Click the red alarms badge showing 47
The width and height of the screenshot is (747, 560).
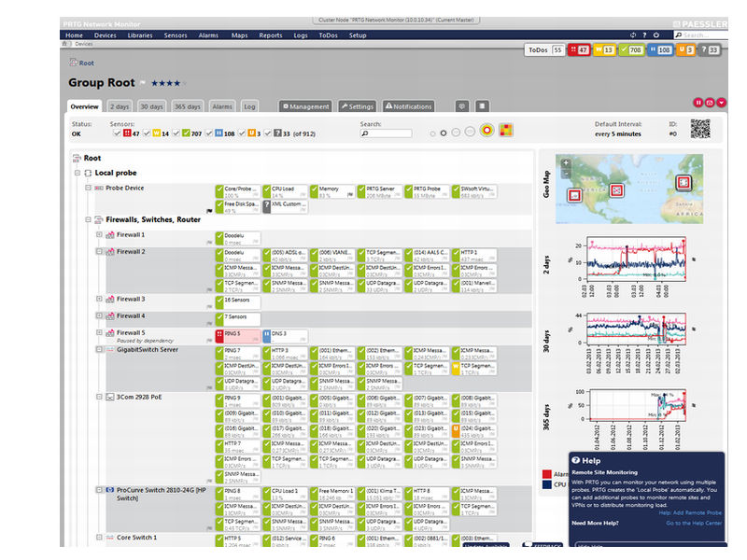[579, 50]
